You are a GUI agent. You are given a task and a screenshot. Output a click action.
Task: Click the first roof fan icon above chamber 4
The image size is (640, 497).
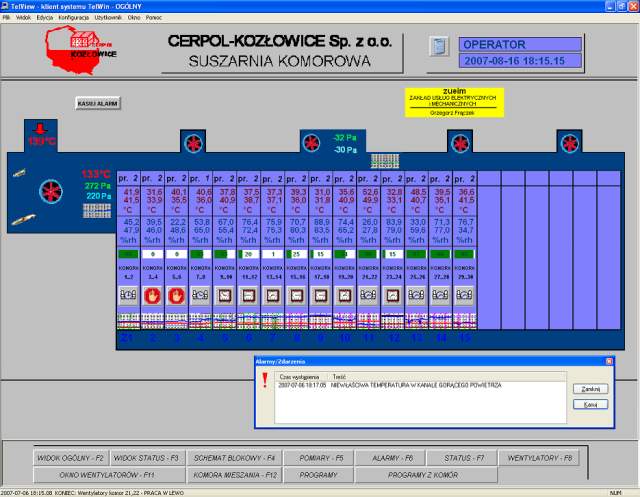pyautogui.click(x=193, y=143)
